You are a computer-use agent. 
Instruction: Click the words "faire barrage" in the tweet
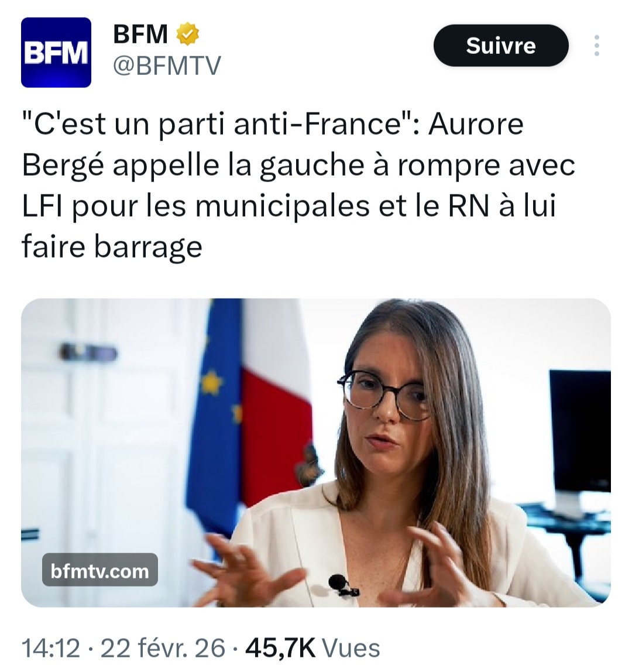tap(111, 247)
